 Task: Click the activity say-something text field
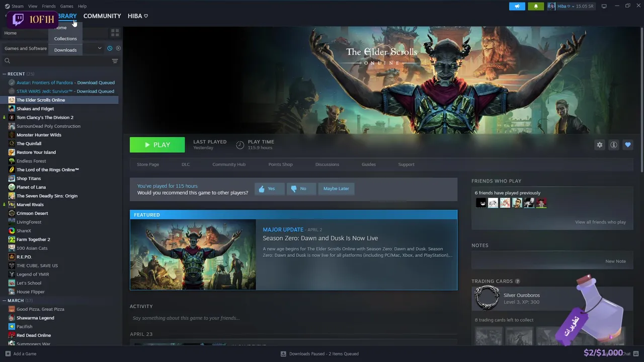(x=293, y=318)
